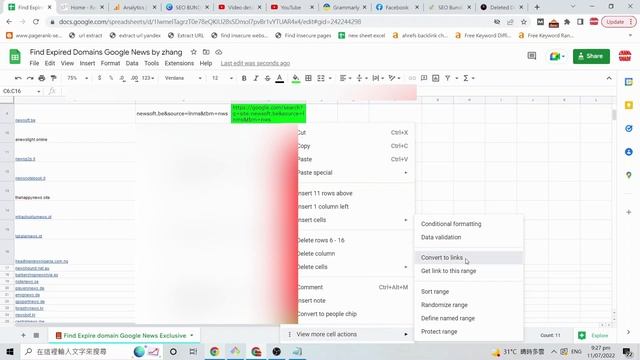
Task: Open vertical align dropdown
Action: [x=362, y=78]
